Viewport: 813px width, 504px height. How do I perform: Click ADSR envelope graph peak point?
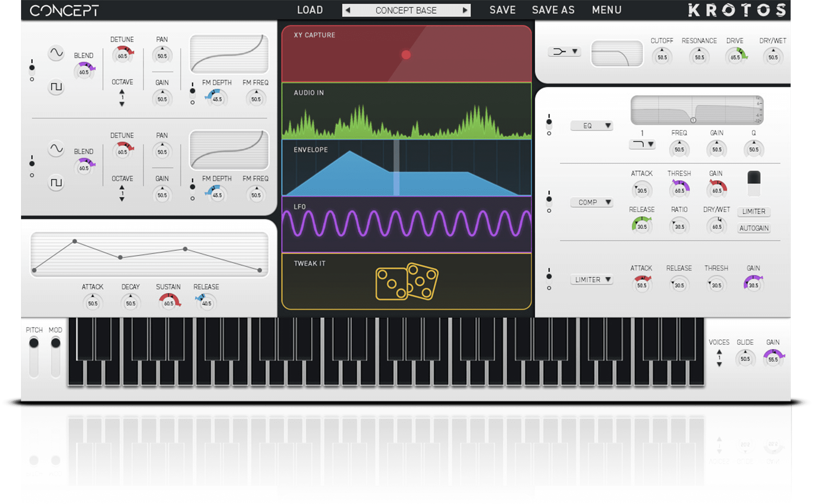[x=75, y=241]
